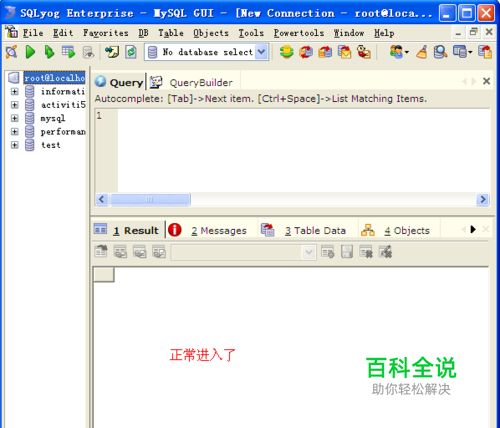
Task: Click the create database toolbar icon
Action: point(286,52)
